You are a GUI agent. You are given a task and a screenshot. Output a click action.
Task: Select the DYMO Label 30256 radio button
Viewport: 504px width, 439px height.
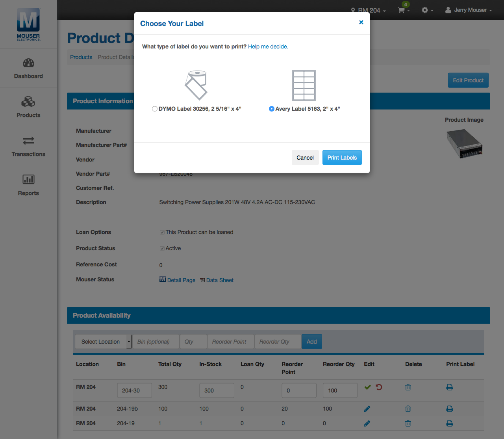pyautogui.click(x=155, y=108)
